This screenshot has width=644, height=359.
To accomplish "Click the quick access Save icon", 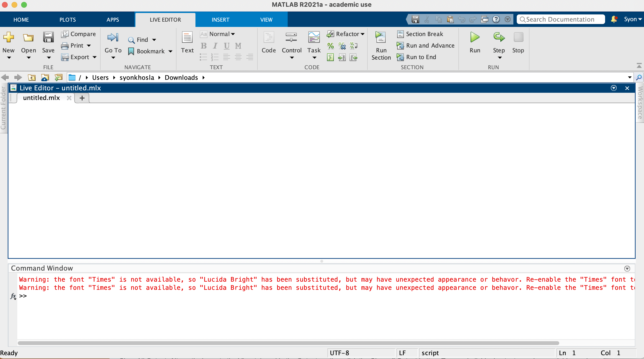I will [415, 19].
